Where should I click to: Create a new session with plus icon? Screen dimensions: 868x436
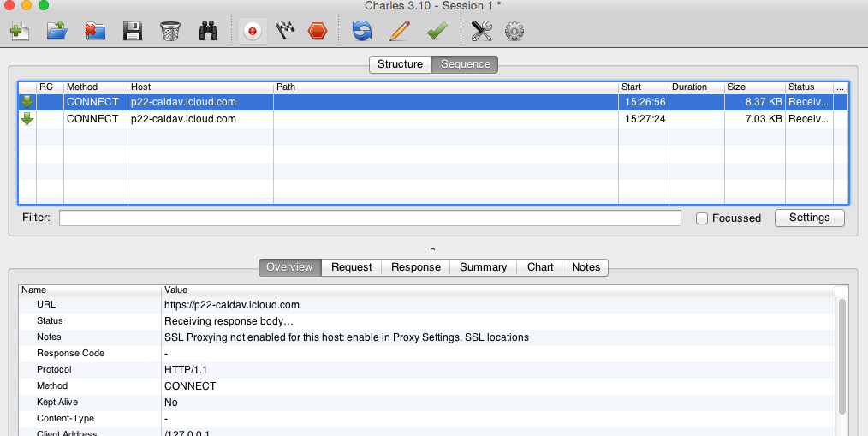[x=20, y=31]
